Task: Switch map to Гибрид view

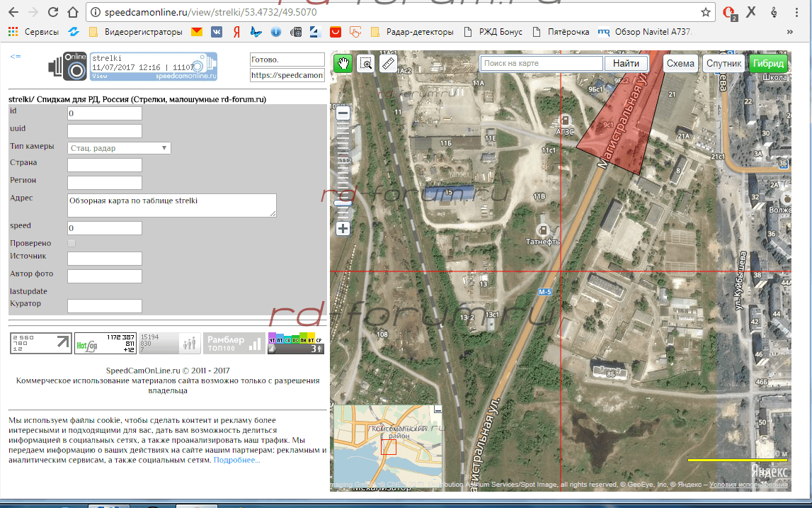Action: click(768, 64)
